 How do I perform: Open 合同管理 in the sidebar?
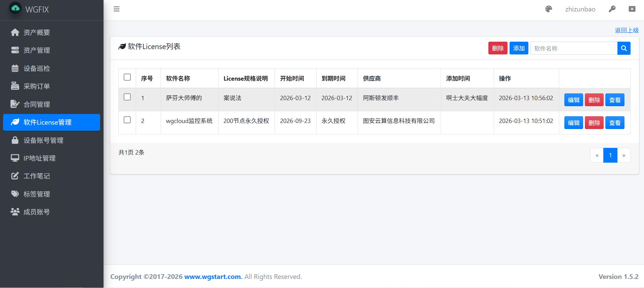pos(37,105)
